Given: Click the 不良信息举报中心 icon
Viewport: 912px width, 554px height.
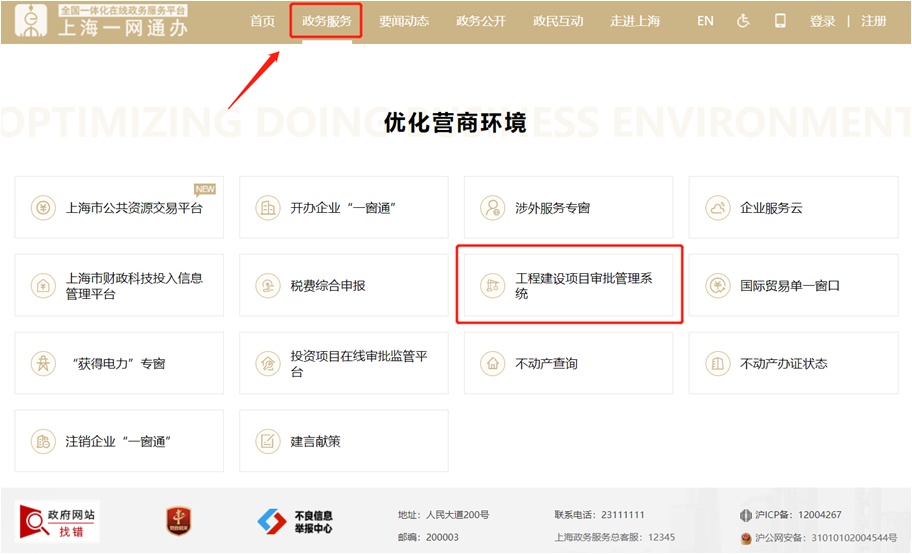Looking at the screenshot, I should (x=295, y=521).
